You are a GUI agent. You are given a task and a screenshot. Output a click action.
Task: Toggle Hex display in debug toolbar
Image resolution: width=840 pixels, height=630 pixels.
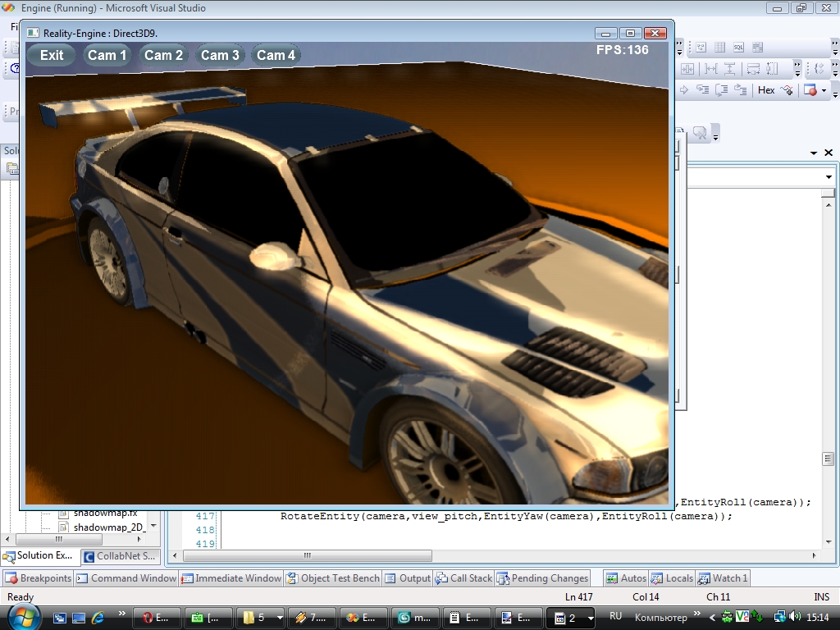[x=766, y=90]
